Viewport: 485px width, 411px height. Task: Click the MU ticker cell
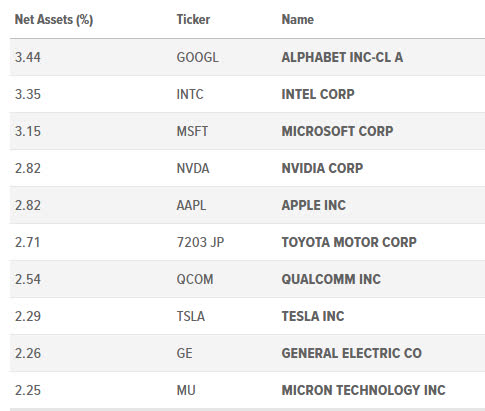(x=186, y=390)
